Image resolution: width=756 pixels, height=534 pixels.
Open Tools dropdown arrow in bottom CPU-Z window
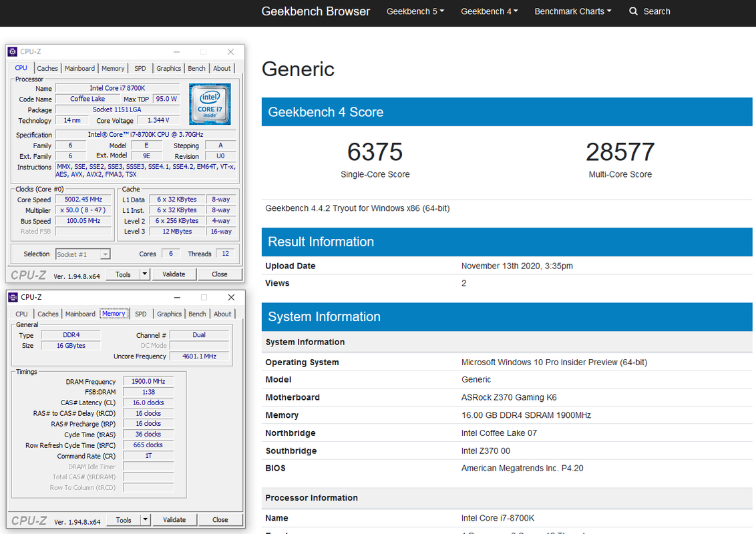click(x=145, y=519)
